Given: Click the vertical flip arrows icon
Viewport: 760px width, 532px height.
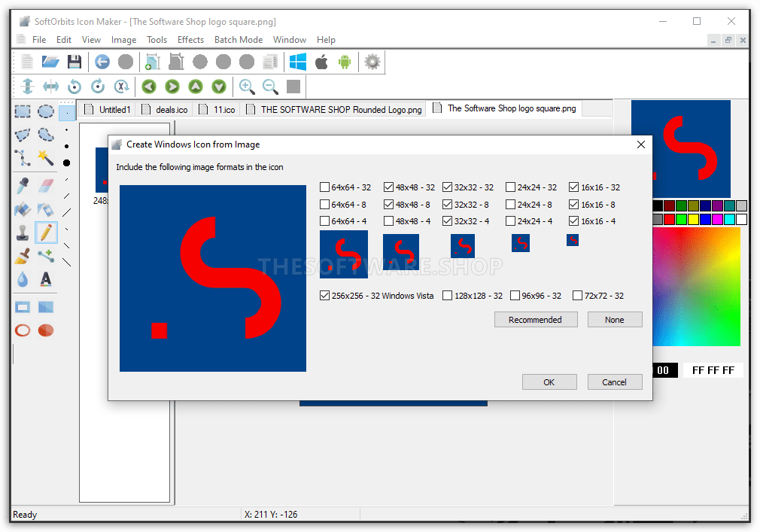Looking at the screenshot, I should 28,87.
